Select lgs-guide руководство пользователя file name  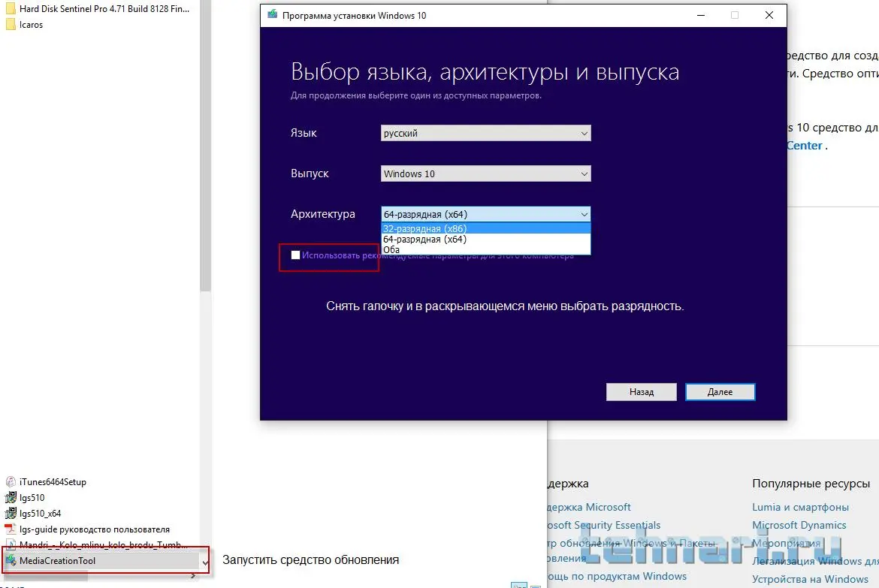tap(94, 529)
